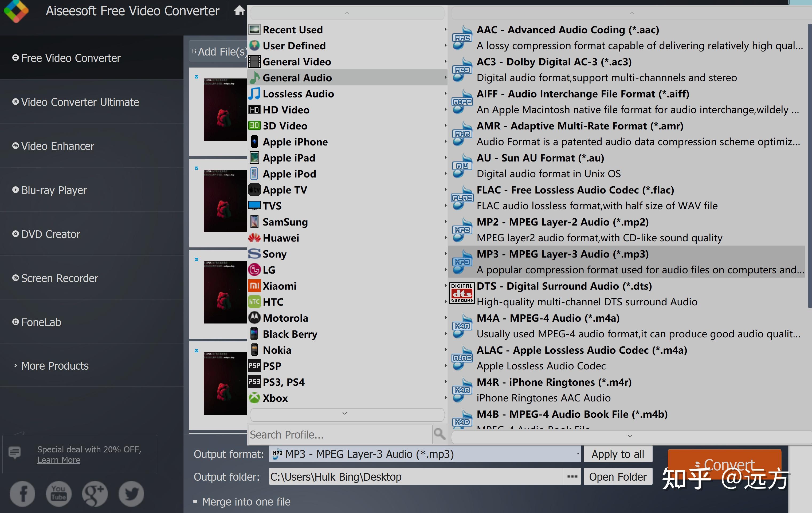
Task: Open the Facebook social icon
Action: tap(22, 494)
